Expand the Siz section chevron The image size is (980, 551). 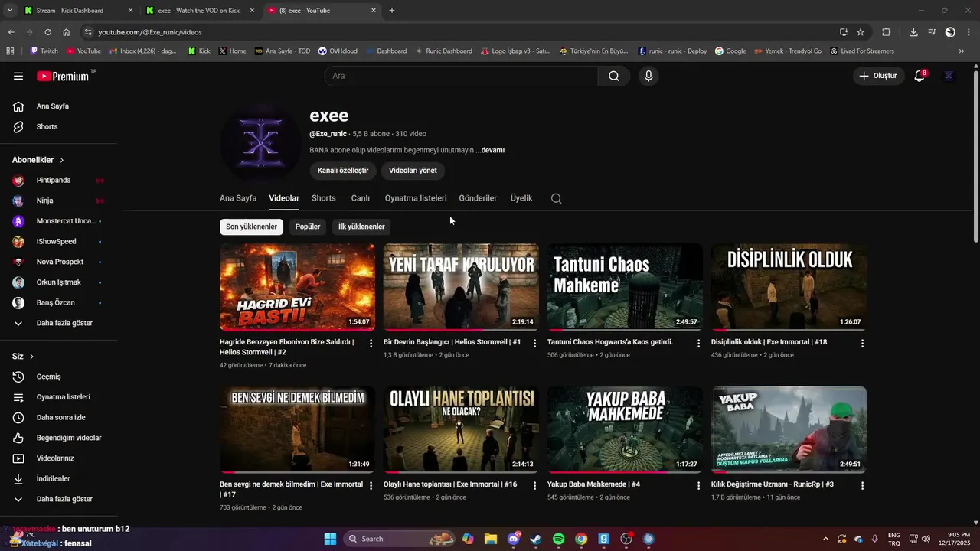click(31, 357)
